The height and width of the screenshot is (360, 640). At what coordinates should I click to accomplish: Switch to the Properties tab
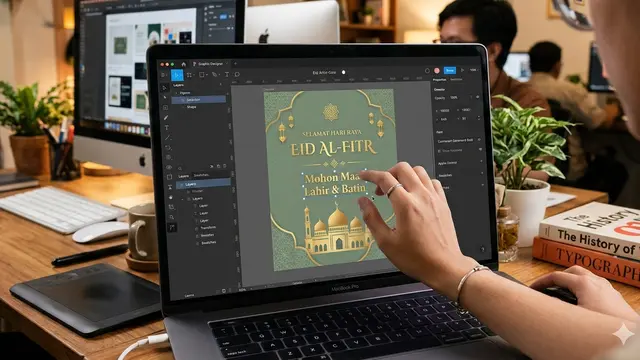click(x=439, y=80)
